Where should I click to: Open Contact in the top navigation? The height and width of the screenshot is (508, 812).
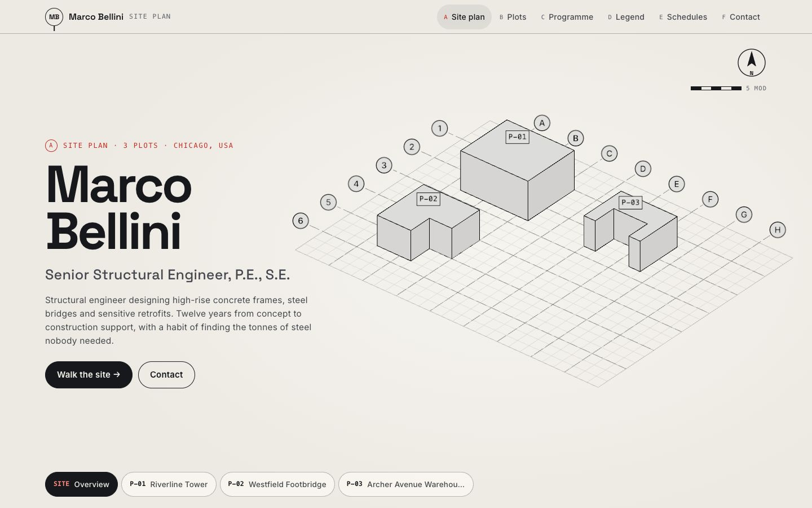click(741, 17)
